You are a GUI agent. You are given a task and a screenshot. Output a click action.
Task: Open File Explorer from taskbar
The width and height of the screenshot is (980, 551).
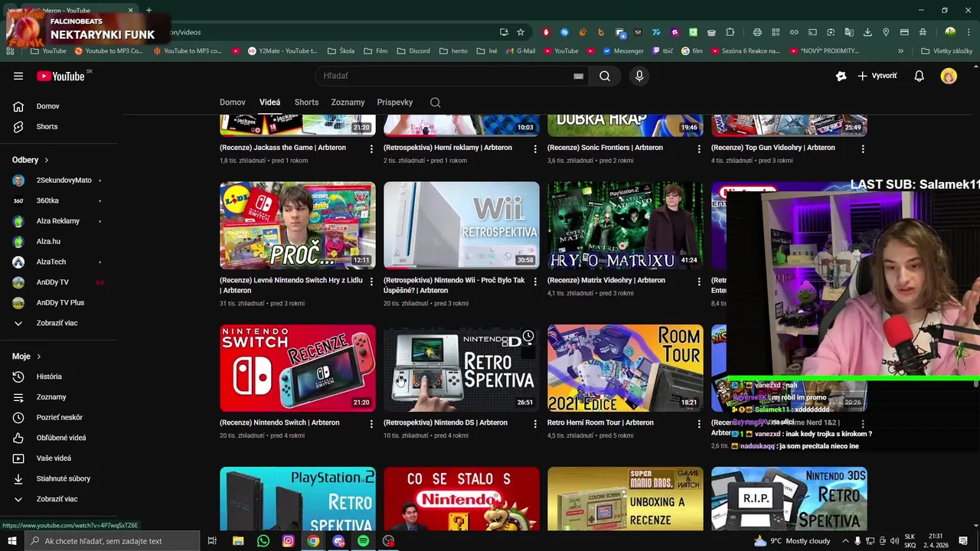[x=238, y=541]
